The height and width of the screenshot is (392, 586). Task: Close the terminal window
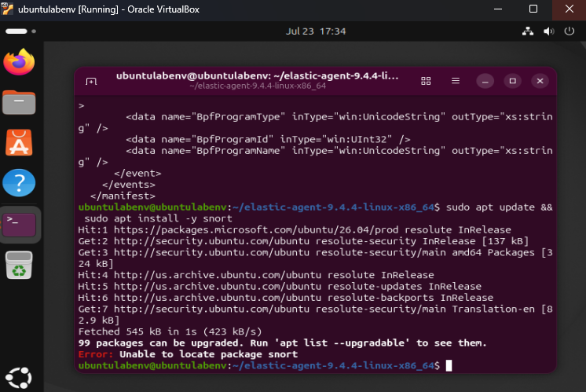coord(540,81)
